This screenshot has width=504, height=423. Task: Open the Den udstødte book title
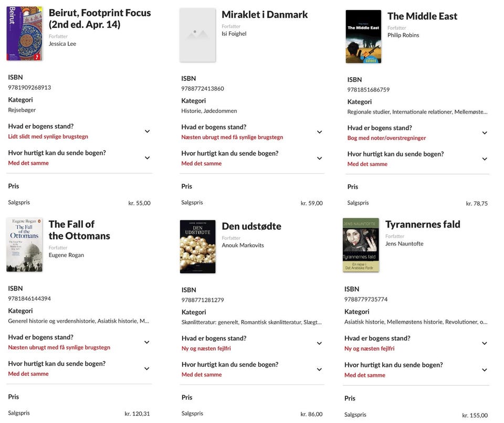point(251,226)
